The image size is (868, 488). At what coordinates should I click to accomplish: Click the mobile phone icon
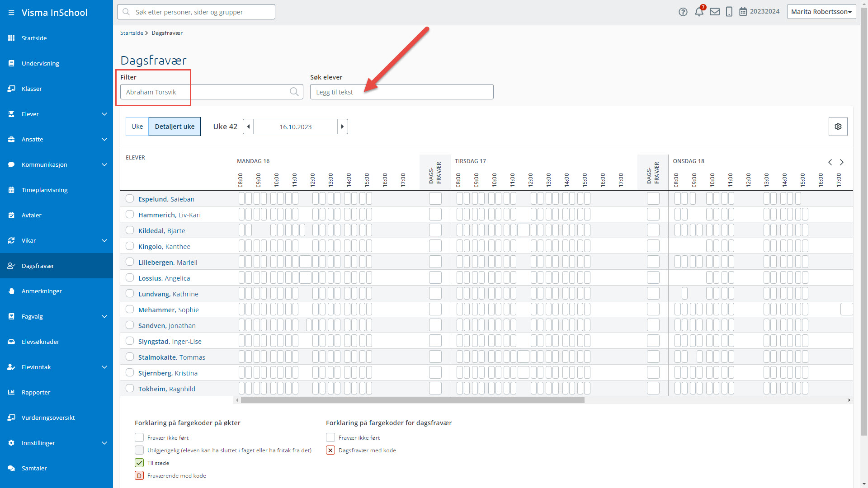tap(729, 12)
